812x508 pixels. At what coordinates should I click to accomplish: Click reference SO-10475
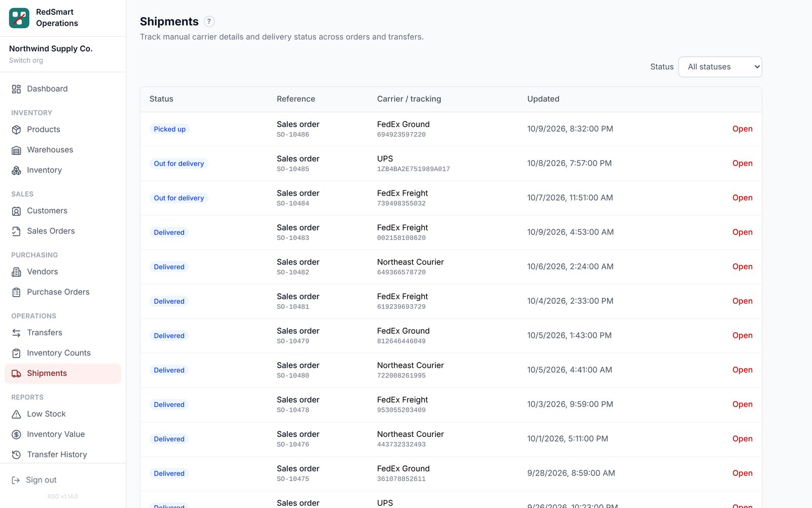click(x=293, y=479)
